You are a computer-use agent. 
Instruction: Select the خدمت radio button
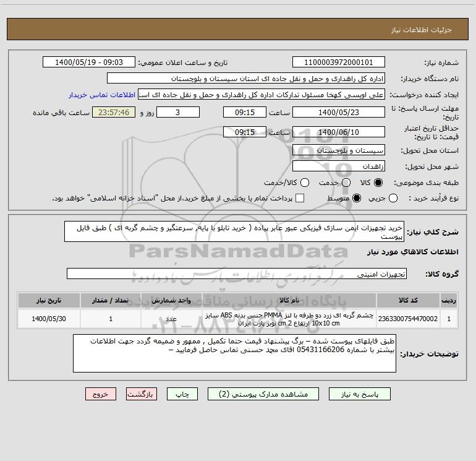[x=346, y=183]
